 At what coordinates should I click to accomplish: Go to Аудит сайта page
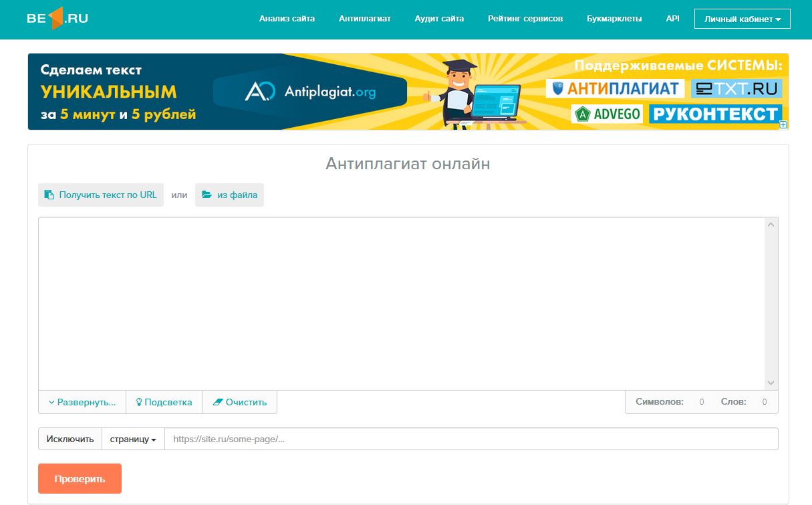(439, 19)
